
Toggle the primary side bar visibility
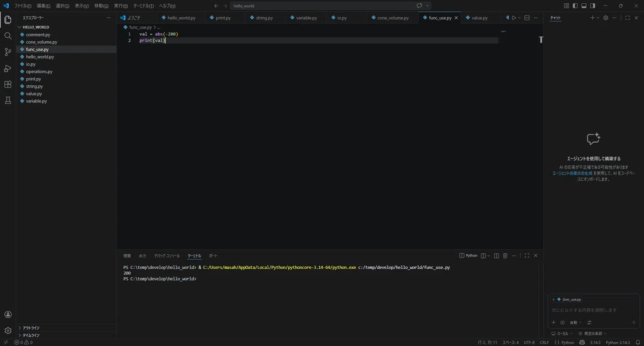[x=575, y=6]
